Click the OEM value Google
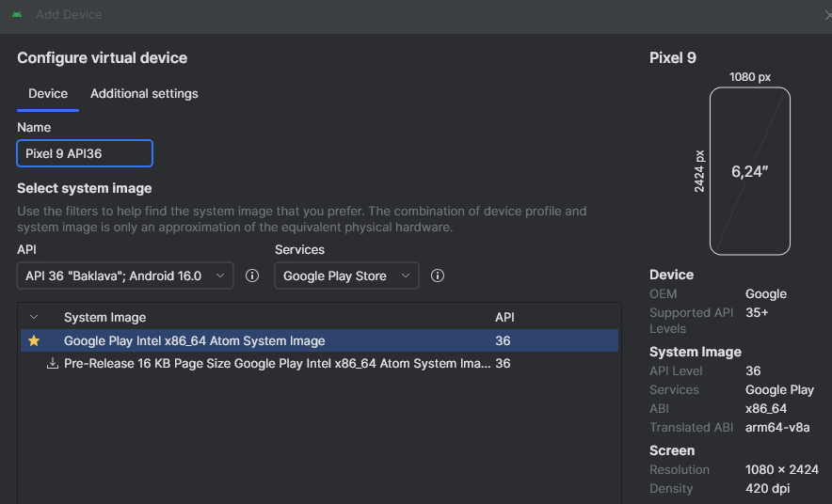The height and width of the screenshot is (504, 832). (766, 293)
